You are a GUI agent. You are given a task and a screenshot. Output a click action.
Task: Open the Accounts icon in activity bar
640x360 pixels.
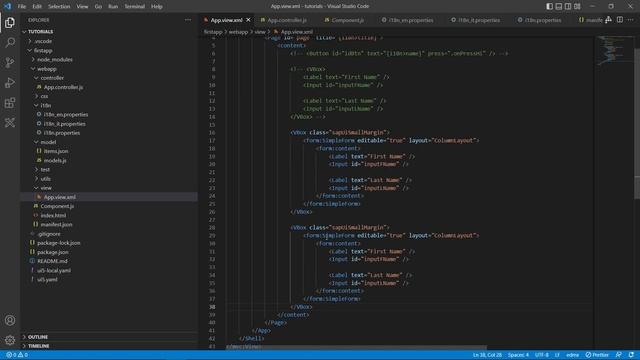click(x=10, y=320)
